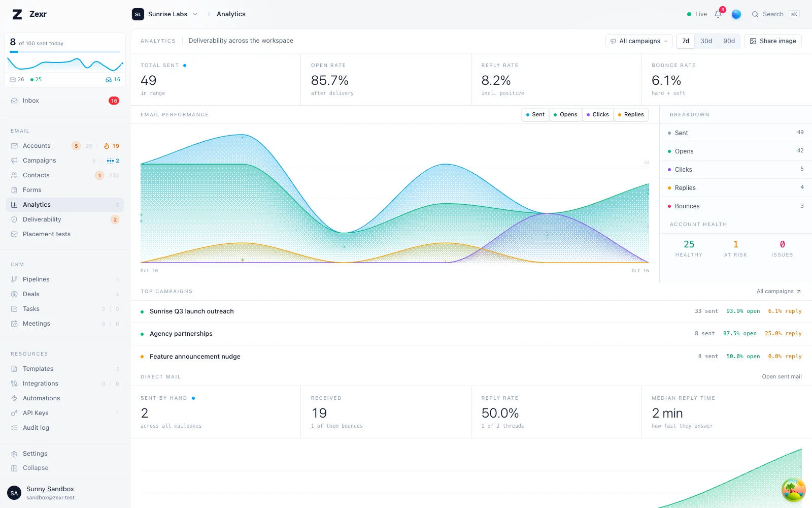
Task: Select the 30d time range
Action: pyautogui.click(x=706, y=41)
